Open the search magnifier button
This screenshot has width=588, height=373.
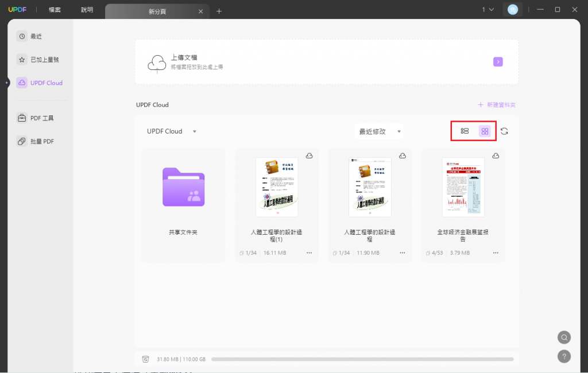564,337
